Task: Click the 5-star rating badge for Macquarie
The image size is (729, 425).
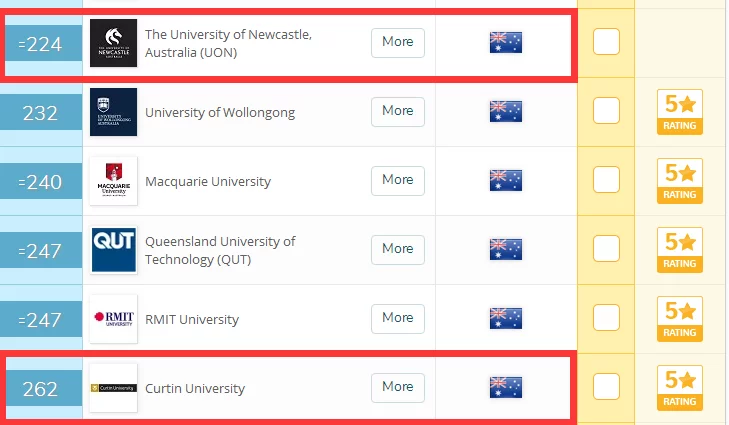Action: pos(680,181)
